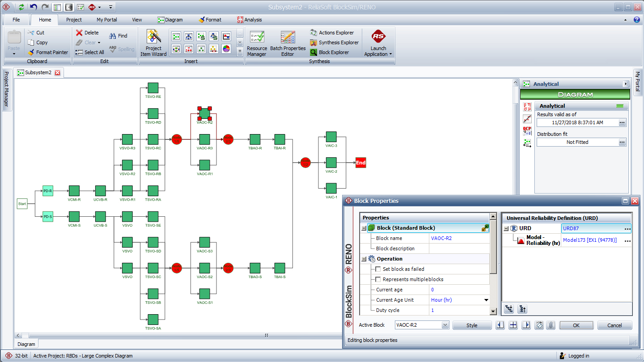Open the Batch Properties Editor
Image resolution: width=644 pixels, height=362 pixels.
[288, 43]
